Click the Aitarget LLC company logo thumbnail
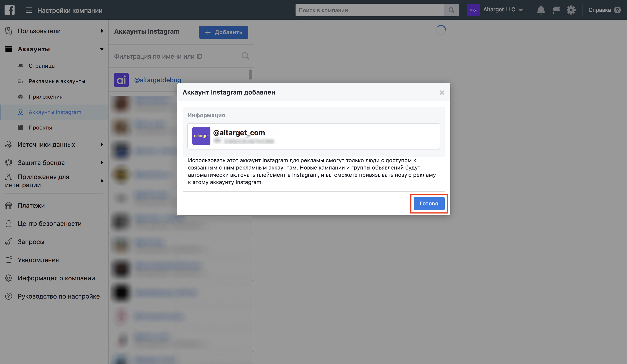 click(473, 10)
